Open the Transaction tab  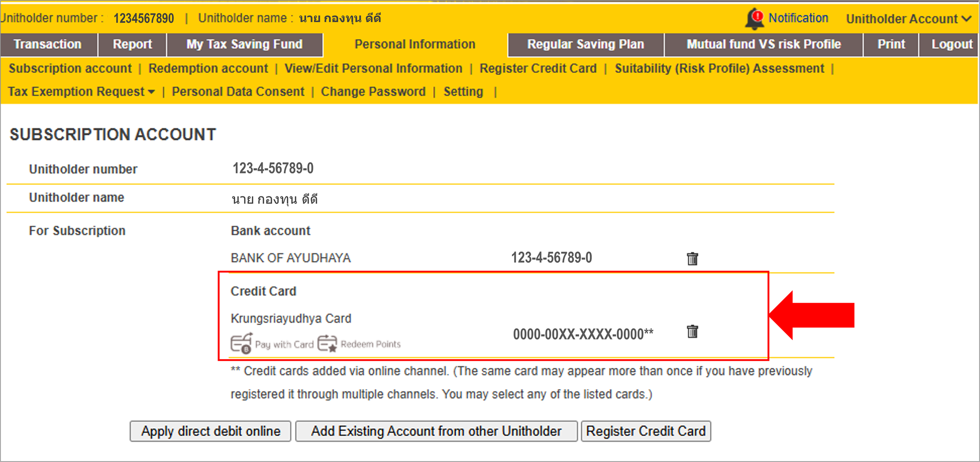(x=48, y=45)
